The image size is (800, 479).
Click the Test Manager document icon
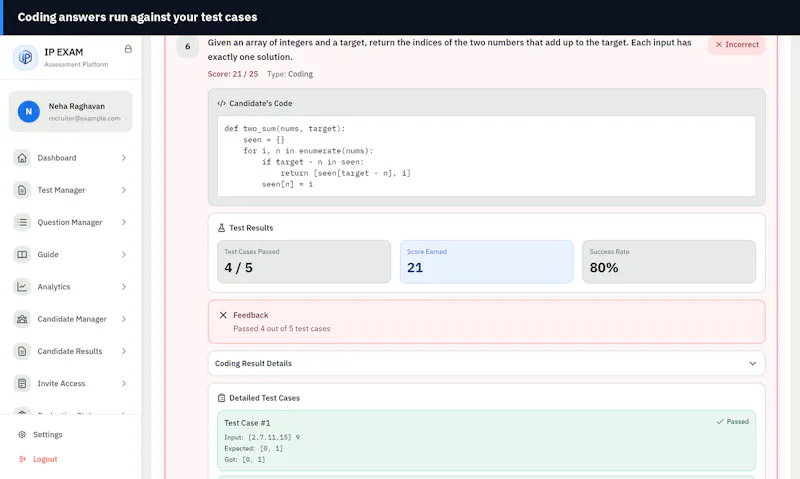tap(22, 190)
